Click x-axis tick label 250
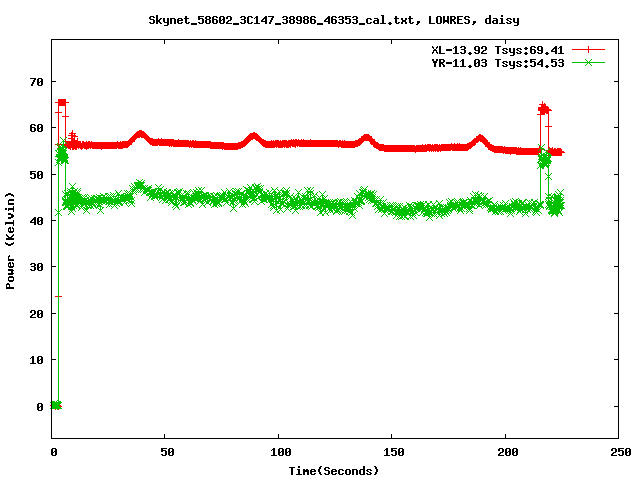 click(621, 452)
